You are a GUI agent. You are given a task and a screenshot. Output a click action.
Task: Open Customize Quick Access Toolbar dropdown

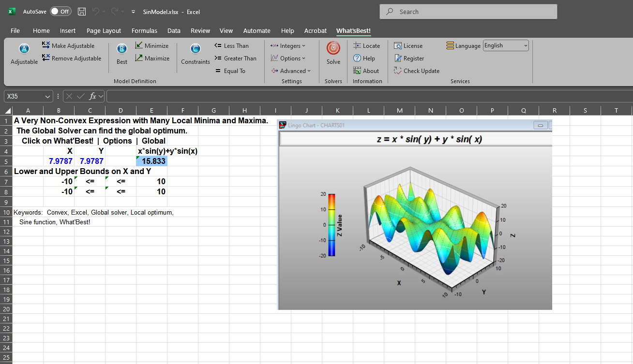point(133,12)
